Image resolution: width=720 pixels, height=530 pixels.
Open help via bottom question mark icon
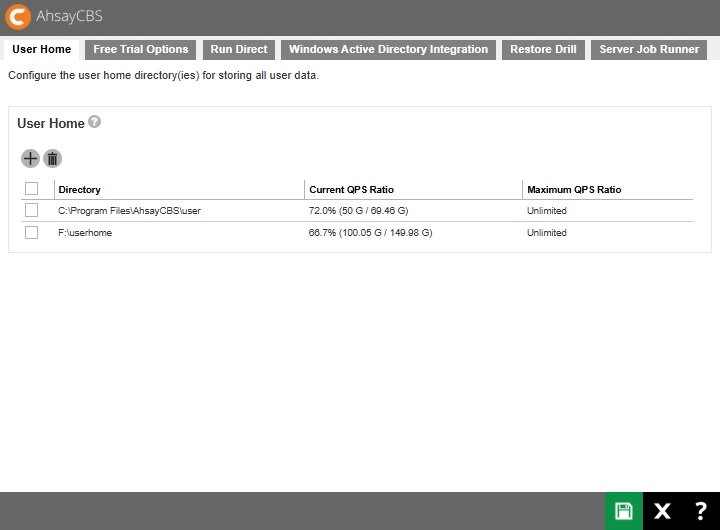(700, 511)
